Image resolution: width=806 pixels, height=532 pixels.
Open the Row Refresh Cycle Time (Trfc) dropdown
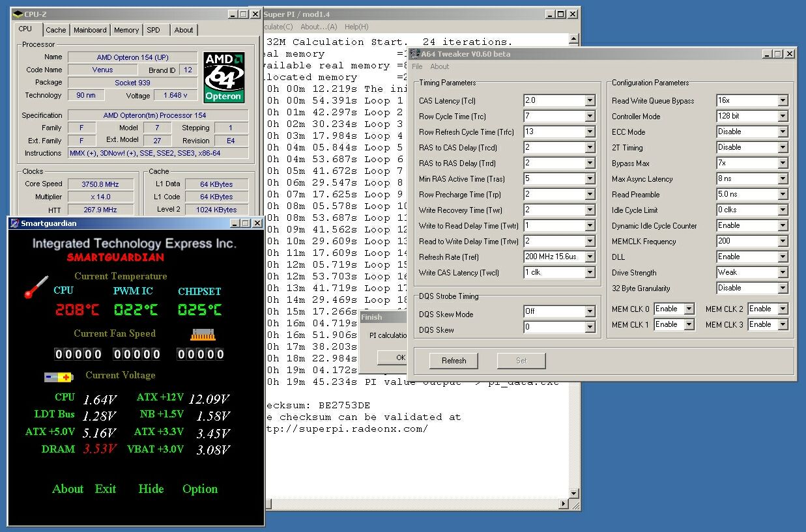[590, 132]
